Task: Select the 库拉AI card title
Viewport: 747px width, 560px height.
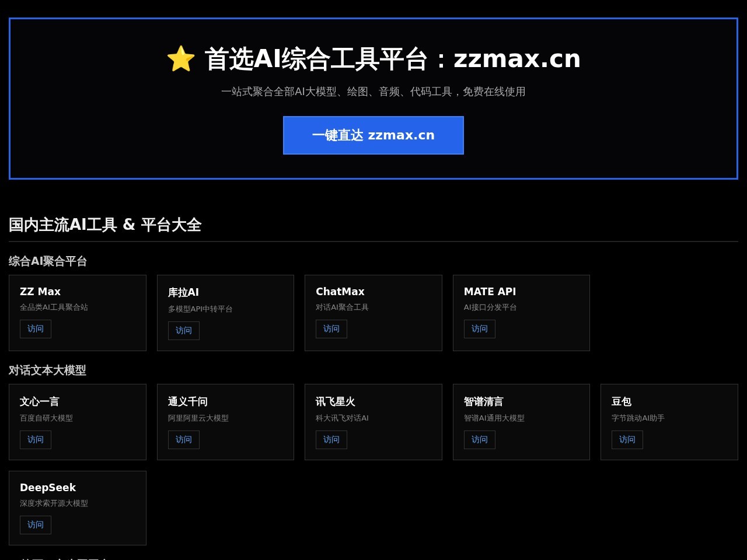Action: (183, 292)
